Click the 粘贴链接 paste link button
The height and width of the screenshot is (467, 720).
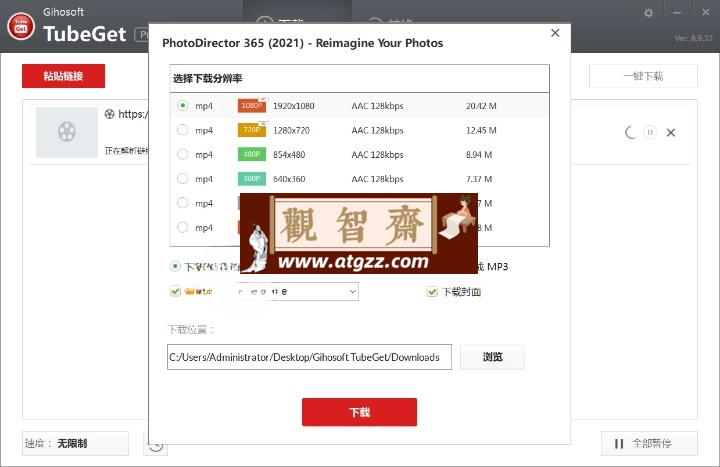pos(63,76)
